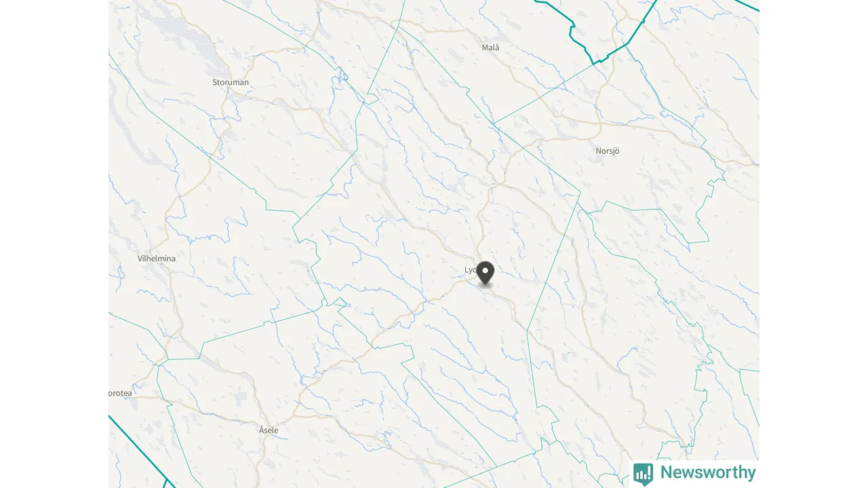The height and width of the screenshot is (488, 868).
Task: Click the Newsworthy bar-chart logo icon
Action: pos(643,473)
